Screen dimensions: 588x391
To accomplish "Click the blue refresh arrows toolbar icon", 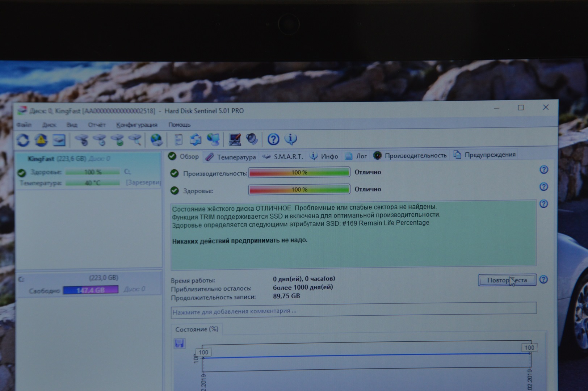I will (23, 140).
